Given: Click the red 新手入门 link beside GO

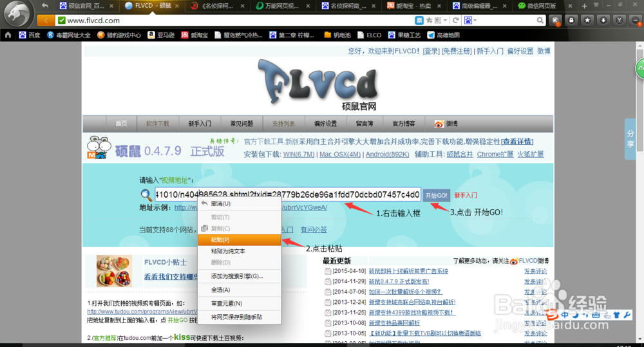Looking at the screenshot, I should coord(466,196).
